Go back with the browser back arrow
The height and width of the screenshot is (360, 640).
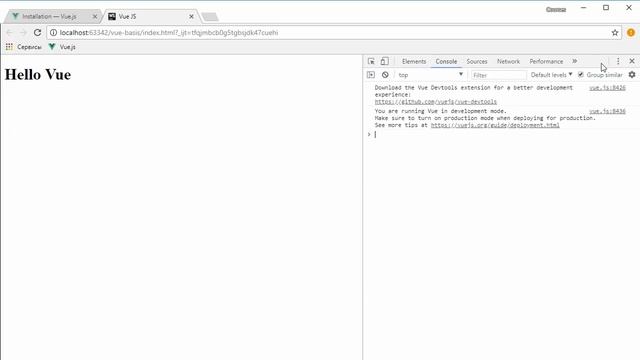10,33
